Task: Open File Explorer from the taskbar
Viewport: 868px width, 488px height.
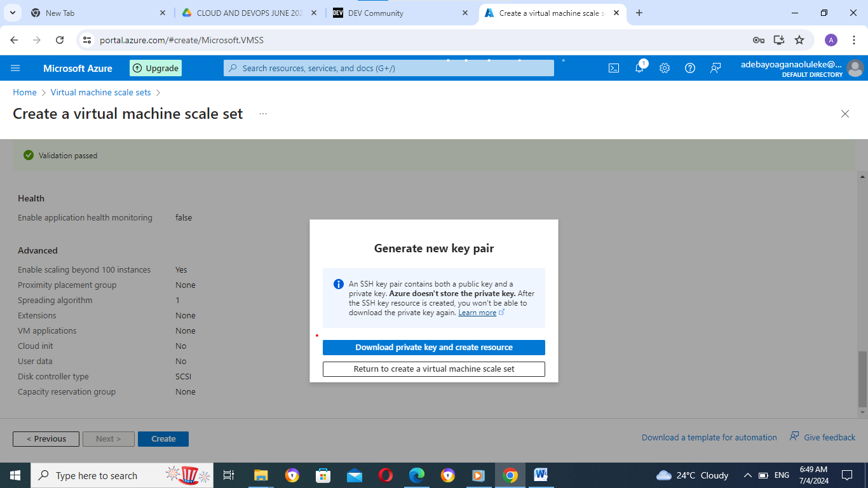Action: click(x=261, y=475)
